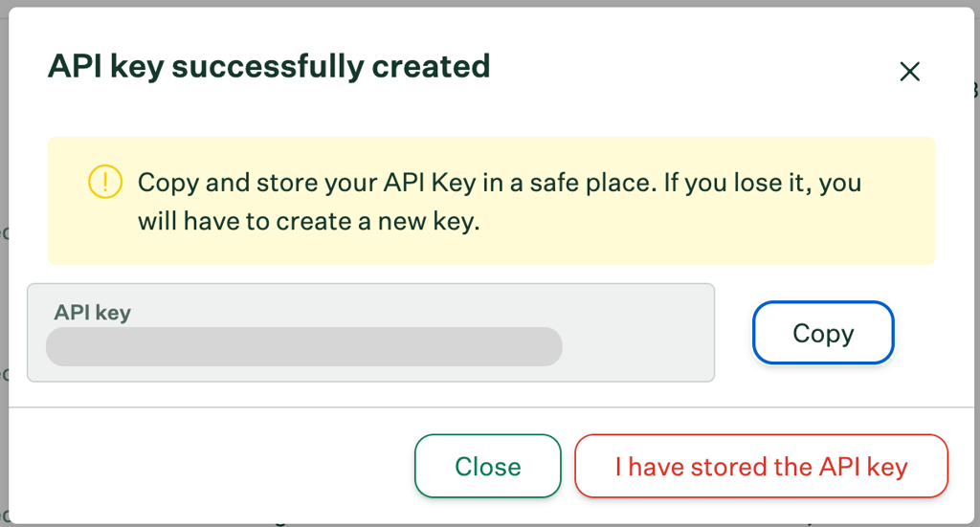Focus the API key field
This screenshot has width=980, height=527.
370,333
